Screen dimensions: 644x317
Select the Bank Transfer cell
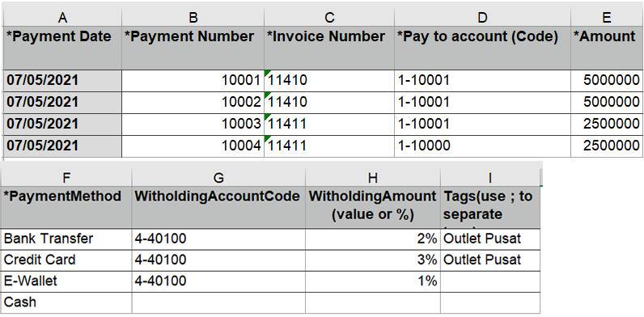[66, 239]
